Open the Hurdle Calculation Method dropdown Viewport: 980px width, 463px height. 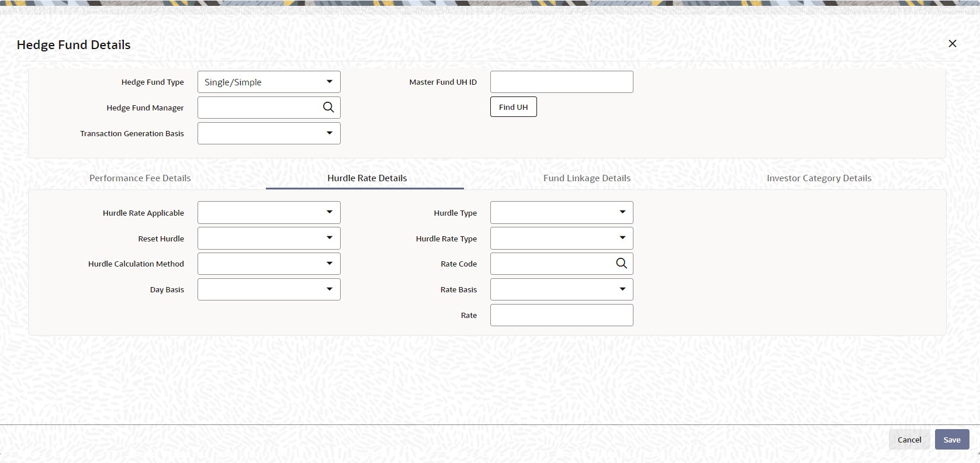pyautogui.click(x=269, y=264)
